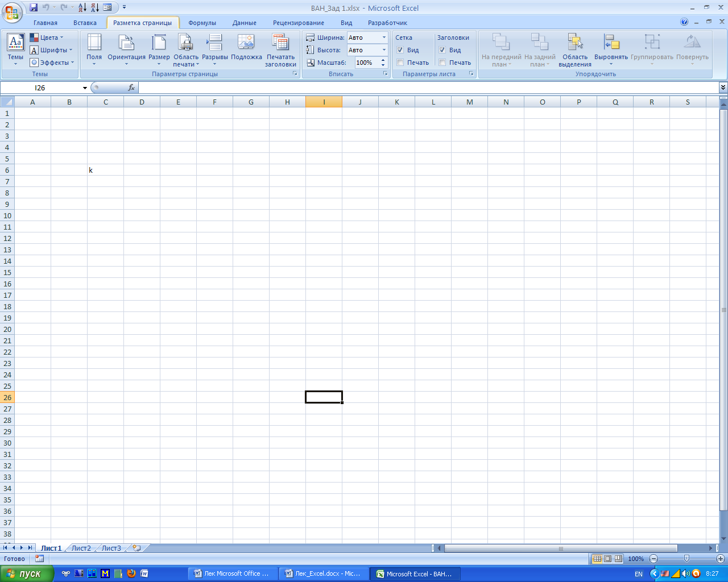This screenshot has height=582, width=728.
Task: Open the Name Box dropdown arrow
Action: [x=85, y=88]
